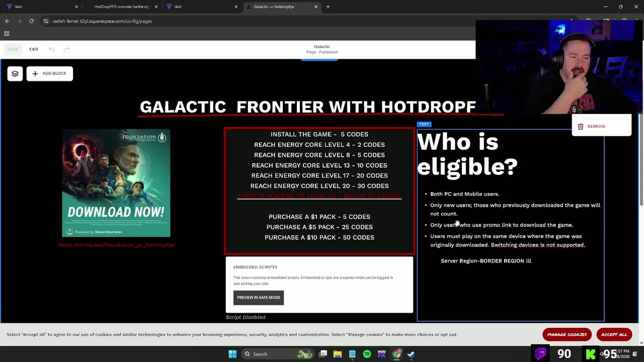Click Reach Energy Core Level 20 line
The height and width of the screenshot is (362, 644).
pyautogui.click(x=319, y=186)
